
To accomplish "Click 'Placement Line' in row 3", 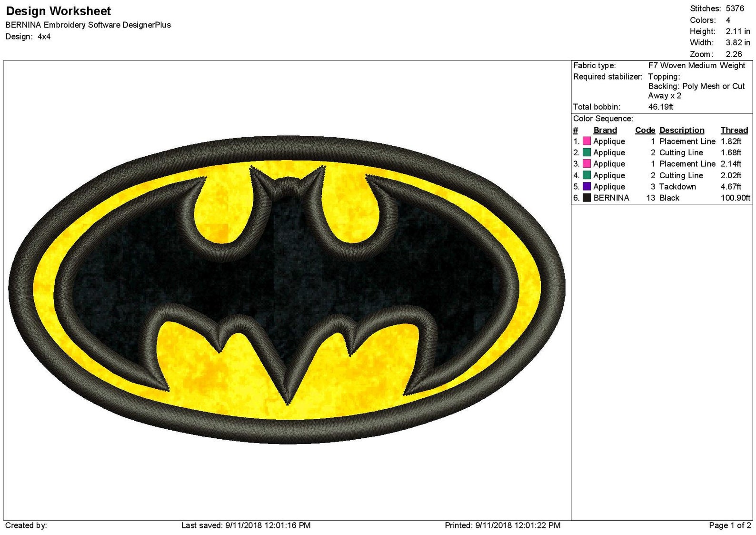I will point(687,164).
